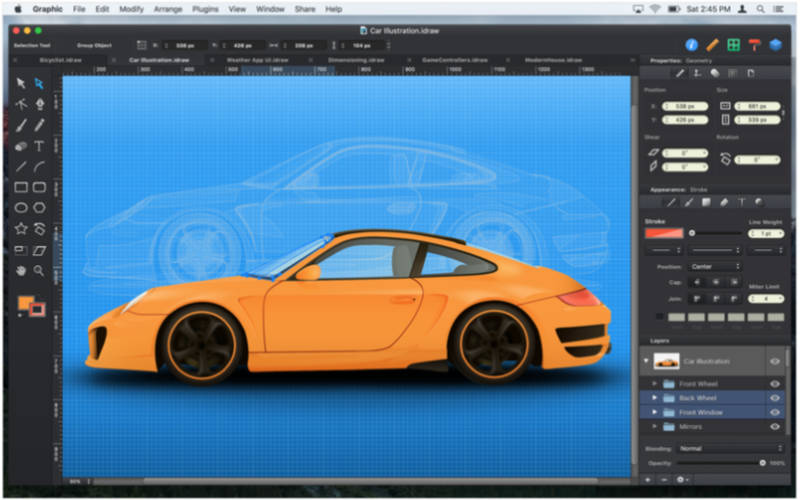Click the Apple menu logo
This screenshot has width=800, height=500.
[x=18, y=9]
